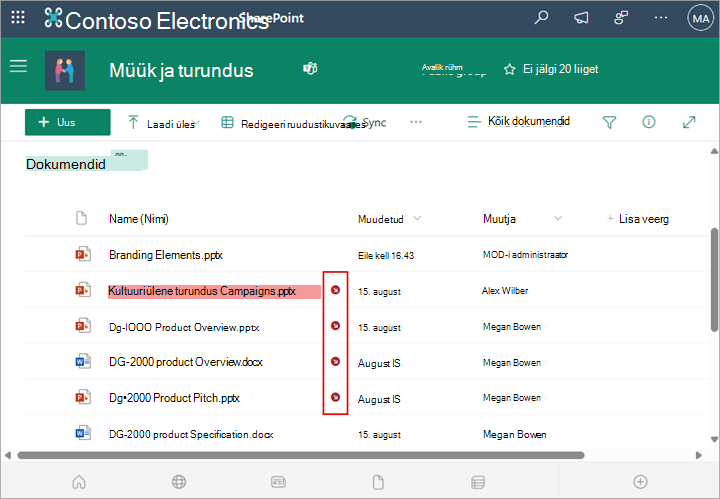Open command bar ellipsis overflow
This screenshot has height=499, width=720.
coord(416,122)
